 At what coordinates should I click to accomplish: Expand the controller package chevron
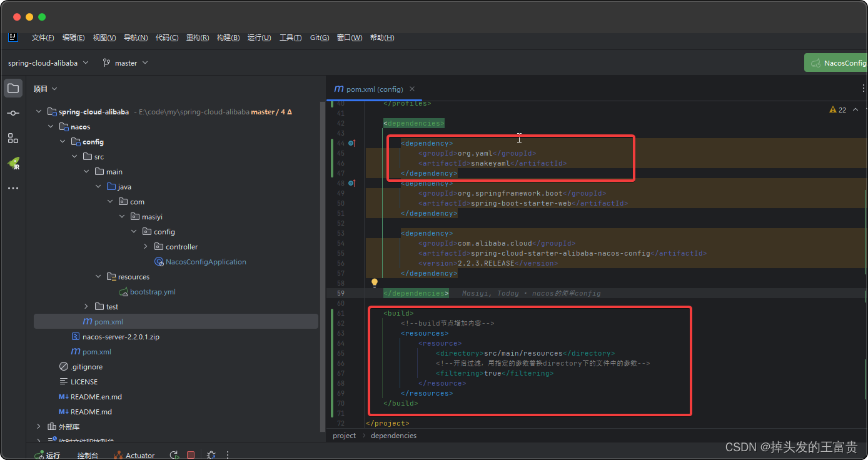coord(146,247)
